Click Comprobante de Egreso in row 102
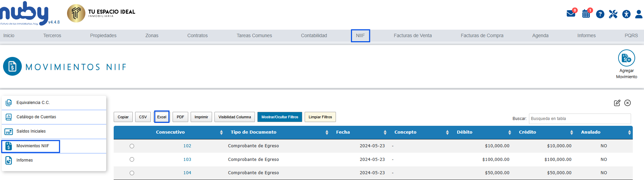 (254, 146)
